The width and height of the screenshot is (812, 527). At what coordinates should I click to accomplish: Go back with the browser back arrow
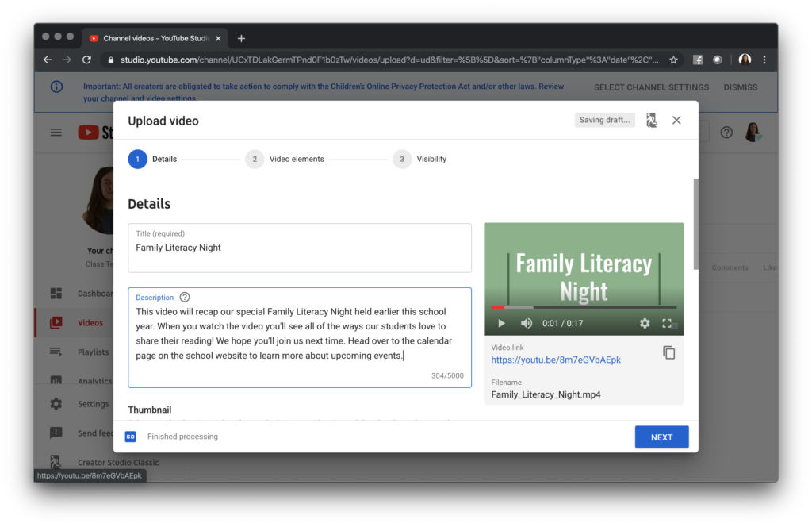(x=48, y=60)
